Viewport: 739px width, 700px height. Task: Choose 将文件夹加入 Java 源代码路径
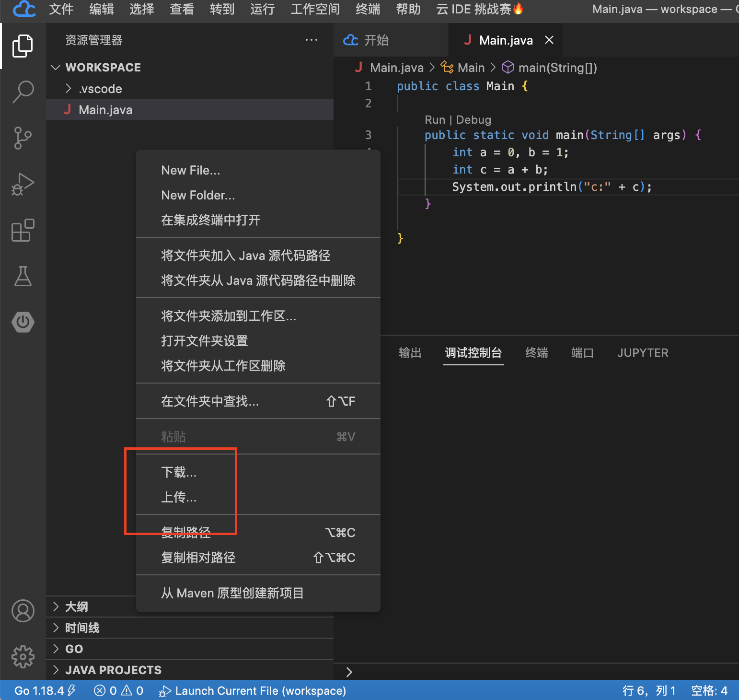(258, 256)
